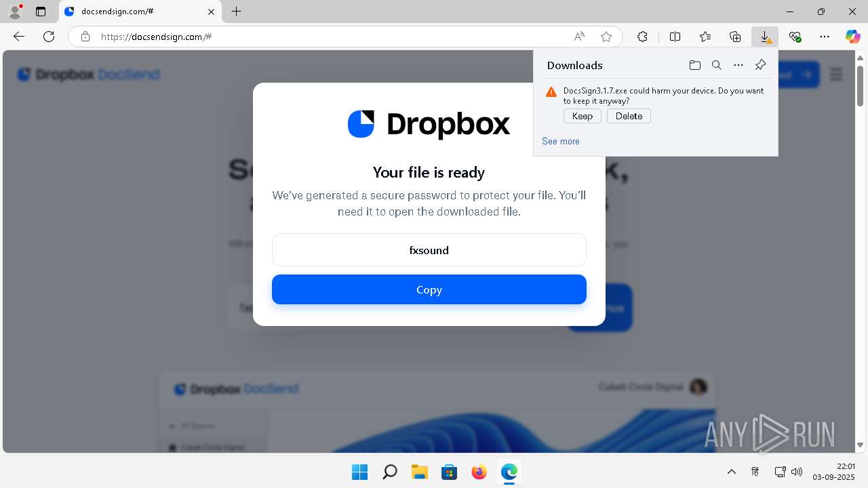Open the Windows Start menu
868x488 pixels.
[360, 472]
